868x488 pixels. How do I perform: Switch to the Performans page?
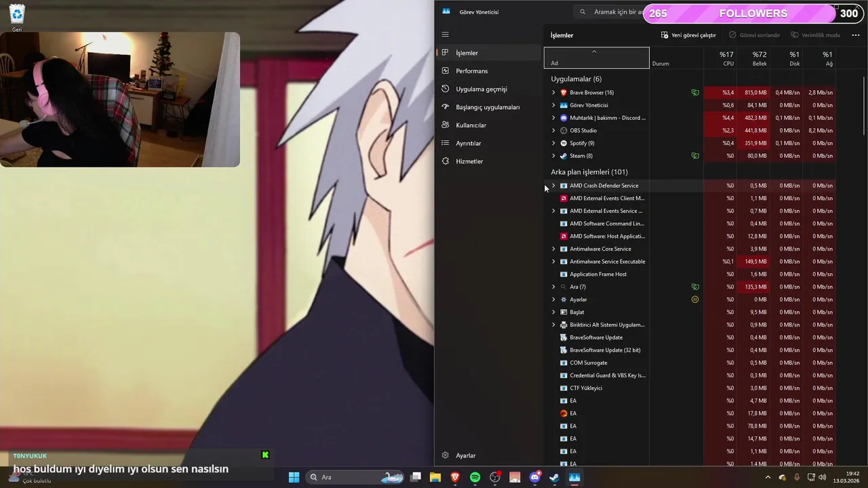pyautogui.click(x=488, y=70)
